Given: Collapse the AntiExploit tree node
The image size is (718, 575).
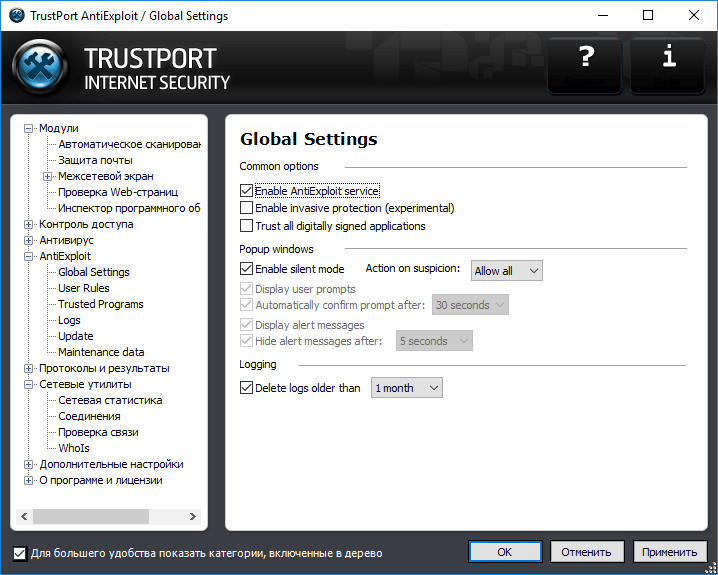Looking at the screenshot, I should [28, 256].
